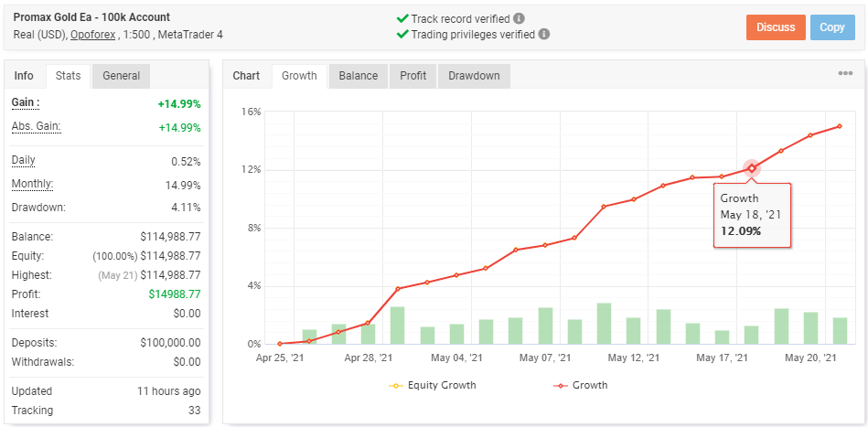Image resolution: width=868 pixels, height=427 pixels.
Task: Click info icon beside Track record verified
Action: coord(520,18)
